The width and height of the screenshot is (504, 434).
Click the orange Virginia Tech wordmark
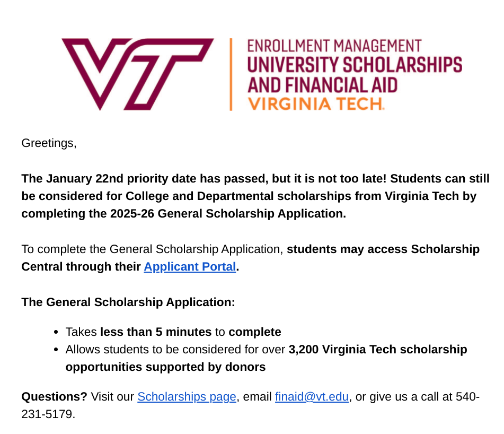[x=316, y=104]
